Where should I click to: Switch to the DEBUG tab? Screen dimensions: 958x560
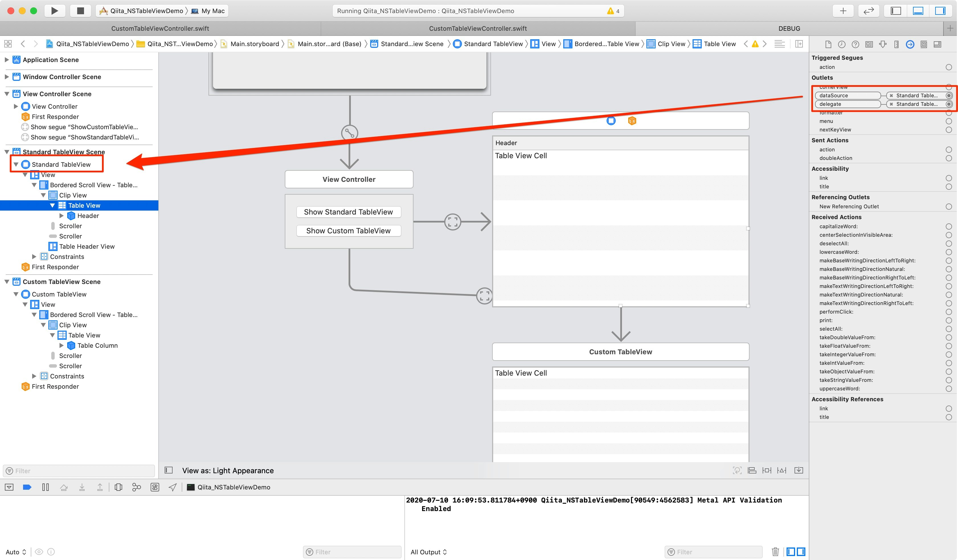pos(789,28)
